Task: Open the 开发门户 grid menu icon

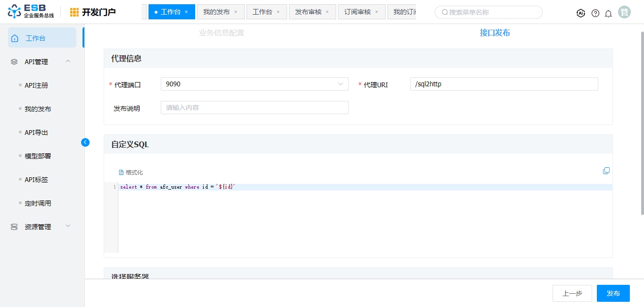Action: (74, 12)
